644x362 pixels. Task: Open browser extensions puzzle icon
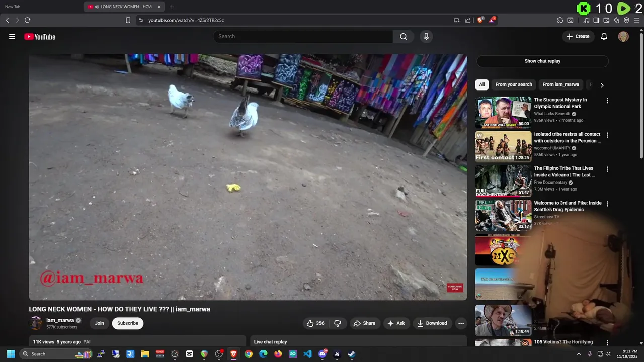pyautogui.click(x=560, y=20)
